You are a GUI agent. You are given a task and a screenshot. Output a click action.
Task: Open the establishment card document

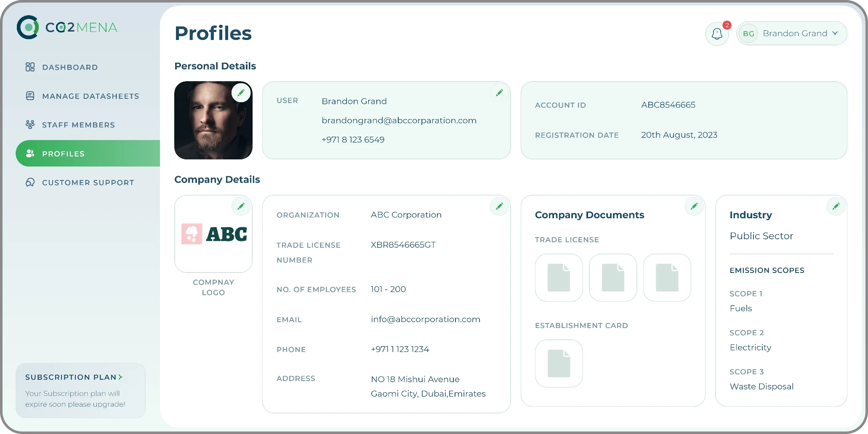pyautogui.click(x=559, y=363)
